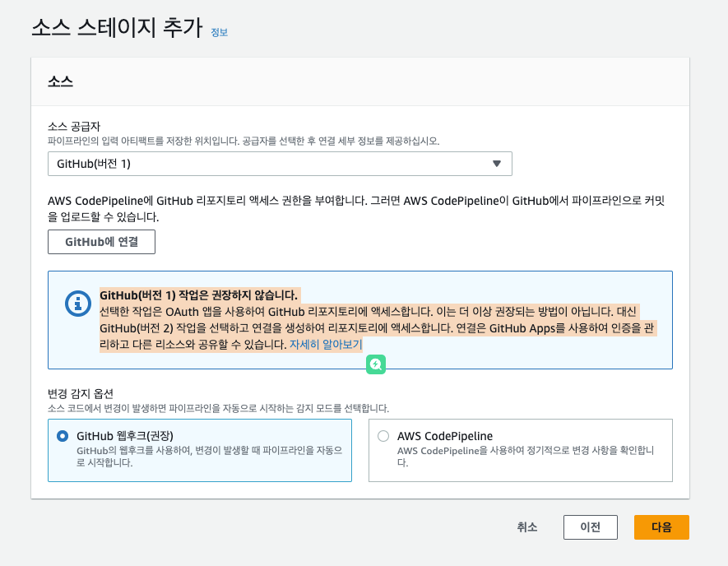Click the 소스 공급자 label
Viewport: 728px width, 566px height.
click(x=74, y=127)
